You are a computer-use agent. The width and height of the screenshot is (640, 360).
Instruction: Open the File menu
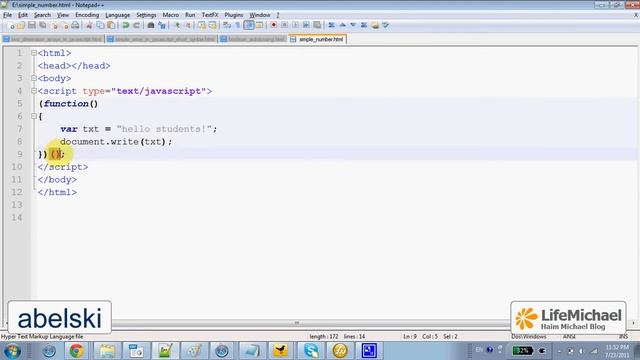point(7,15)
